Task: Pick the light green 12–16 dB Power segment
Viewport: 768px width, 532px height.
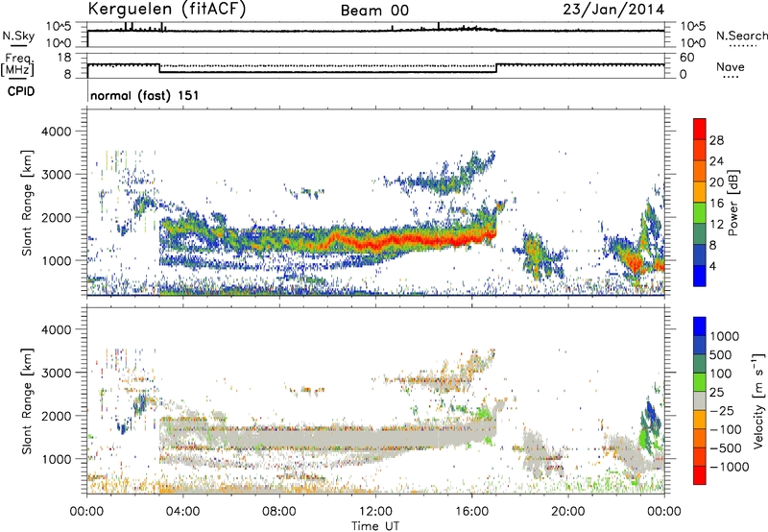Action: 700,213
